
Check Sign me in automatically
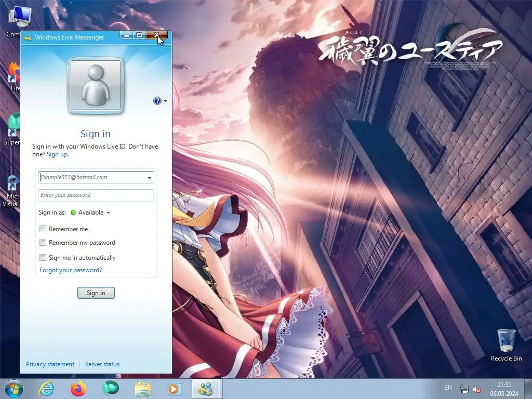coord(43,258)
